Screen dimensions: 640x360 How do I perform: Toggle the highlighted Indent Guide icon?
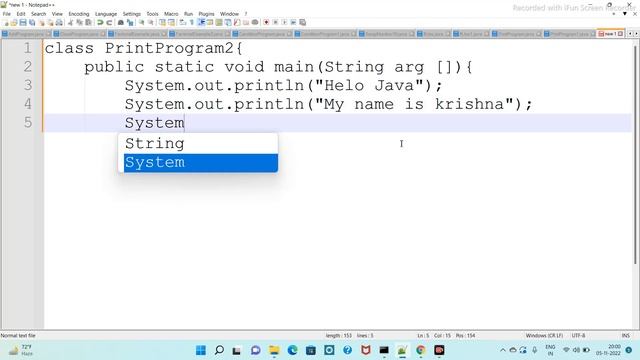coord(201,22)
